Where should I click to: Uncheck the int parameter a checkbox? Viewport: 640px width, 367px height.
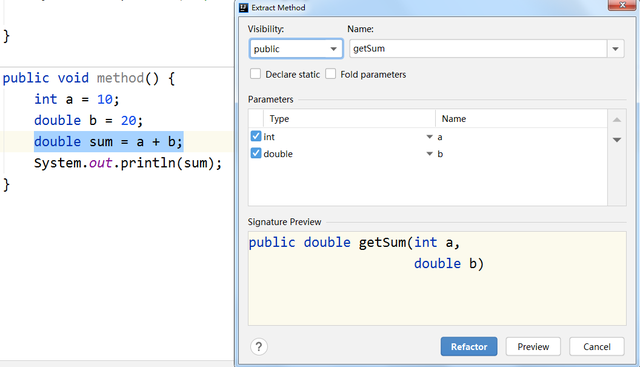click(256, 136)
